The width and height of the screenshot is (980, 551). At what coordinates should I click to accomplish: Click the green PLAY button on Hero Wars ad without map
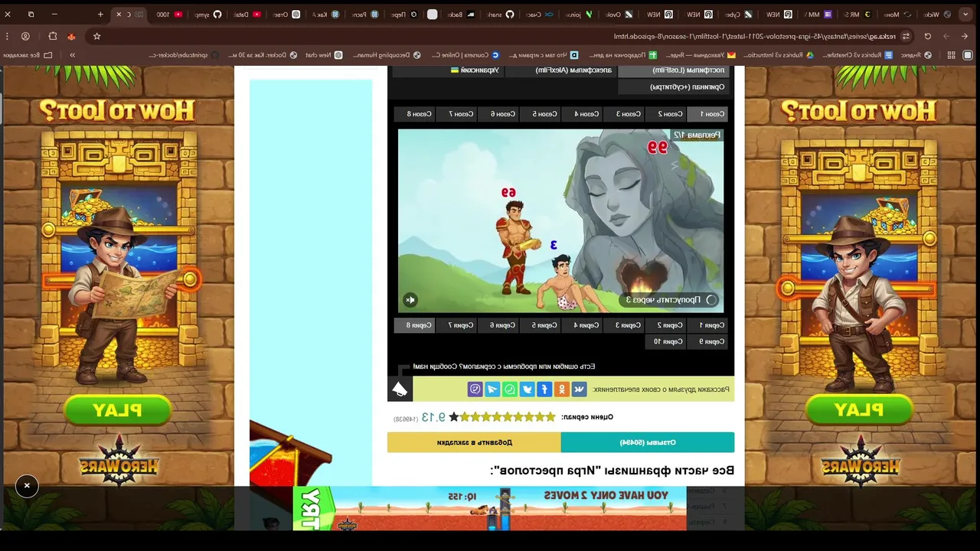click(859, 410)
